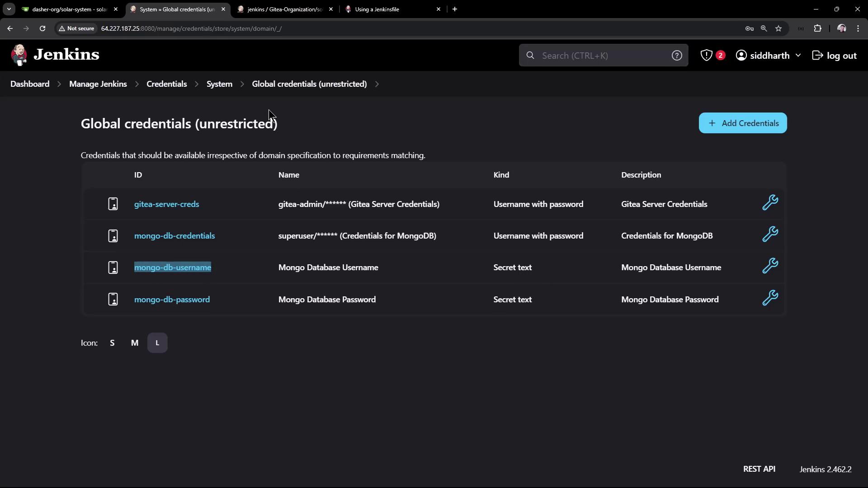The height and width of the screenshot is (488, 868).
Task: Expand chevron after Manage Jenkins breadcrumb
Action: 137,84
